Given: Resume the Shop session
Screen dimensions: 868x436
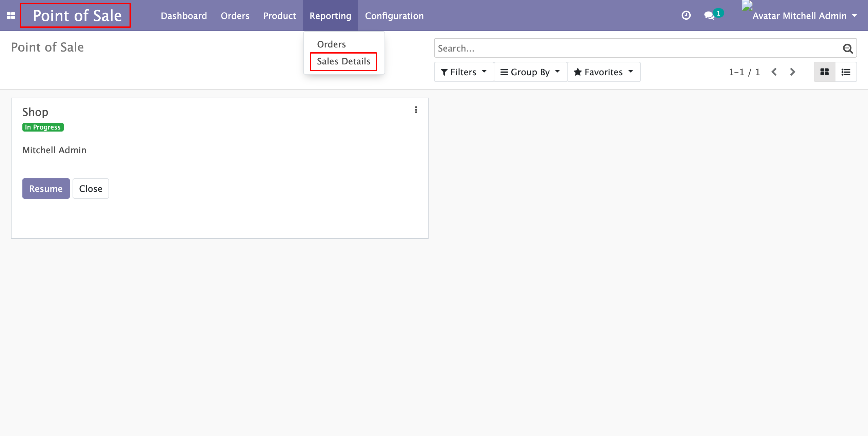Looking at the screenshot, I should point(46,189).
